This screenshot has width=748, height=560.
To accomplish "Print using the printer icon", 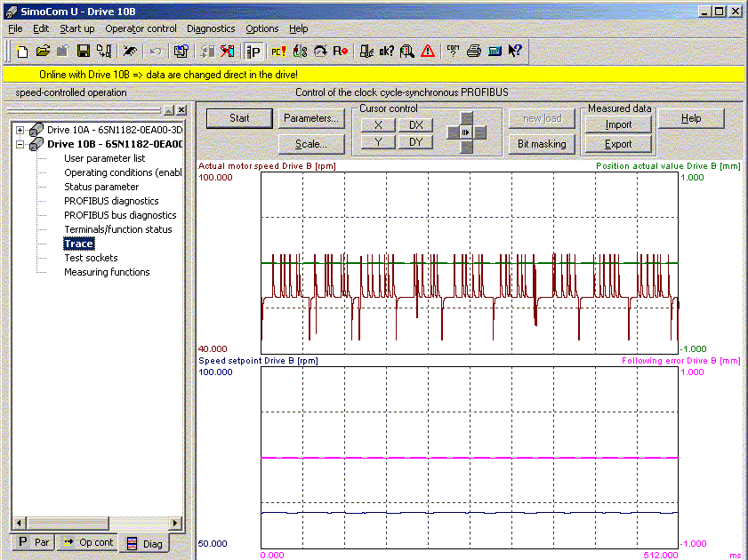I will coord(474,51).
